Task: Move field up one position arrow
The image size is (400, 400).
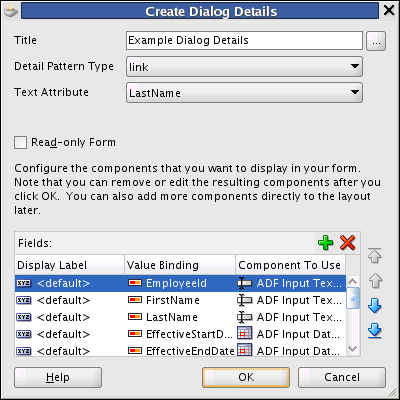Action: point(375,281)
